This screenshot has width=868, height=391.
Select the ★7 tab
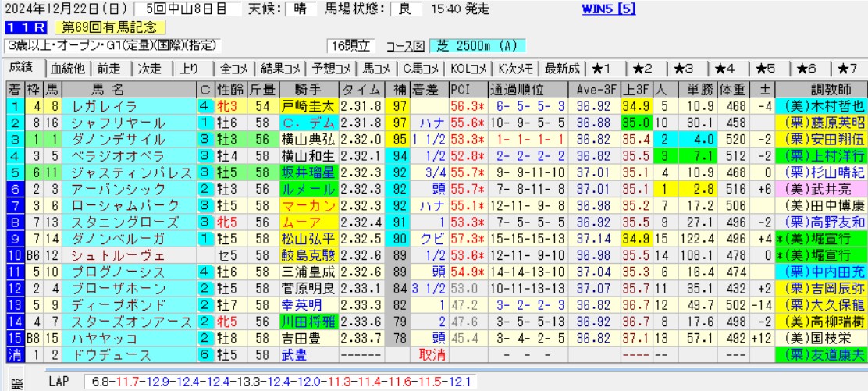tap(849, 68)
